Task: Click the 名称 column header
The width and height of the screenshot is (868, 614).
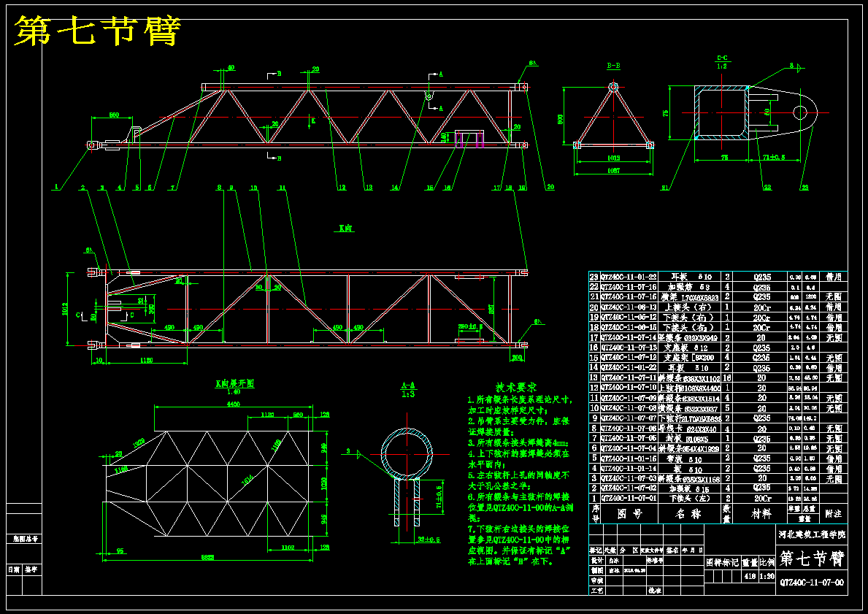Action: pos(688,514)
